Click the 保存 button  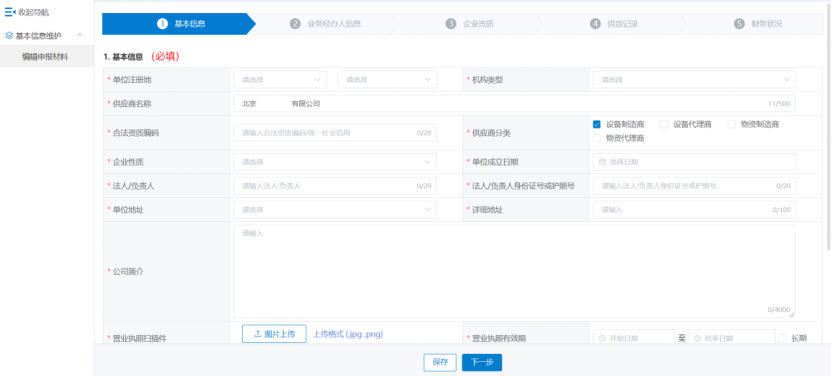tap(440, 362)
